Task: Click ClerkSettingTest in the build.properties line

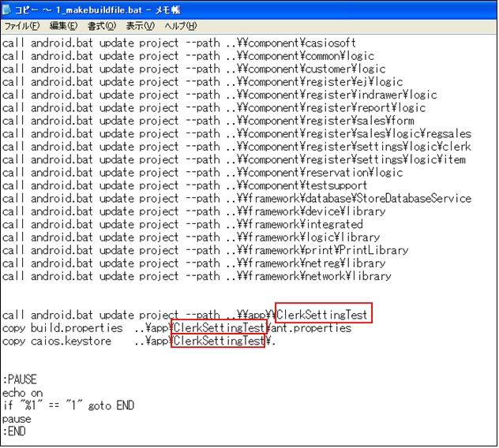Action: [x=219, y=328]
